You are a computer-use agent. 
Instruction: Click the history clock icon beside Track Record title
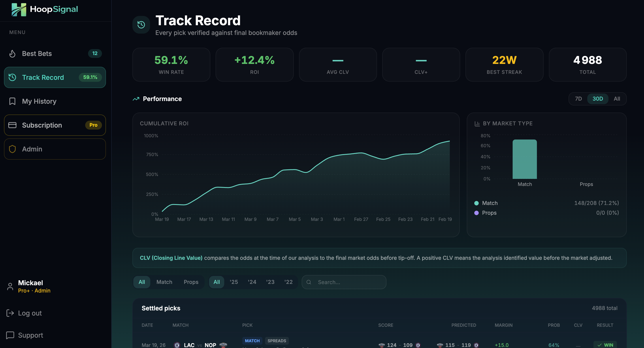click(141, 25)
